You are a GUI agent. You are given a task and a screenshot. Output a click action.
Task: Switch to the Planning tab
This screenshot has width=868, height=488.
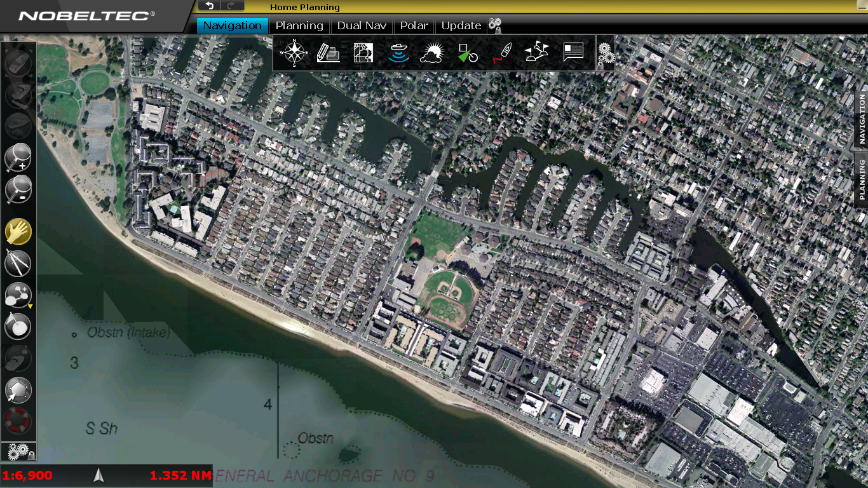click(299, 25)
